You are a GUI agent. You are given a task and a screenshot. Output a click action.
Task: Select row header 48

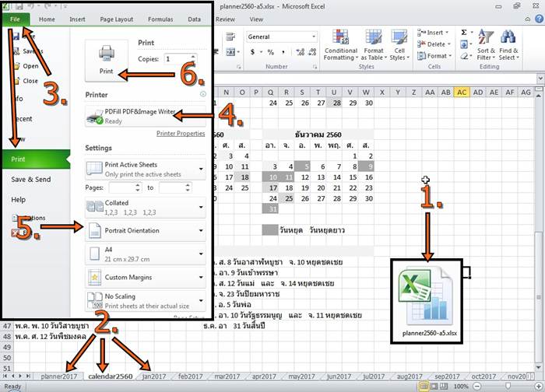(7, 337)
